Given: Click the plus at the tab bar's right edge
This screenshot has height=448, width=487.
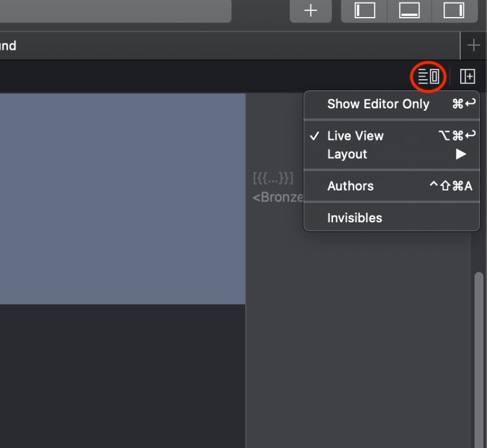Looking at the screenshot, I should (474, 45).
